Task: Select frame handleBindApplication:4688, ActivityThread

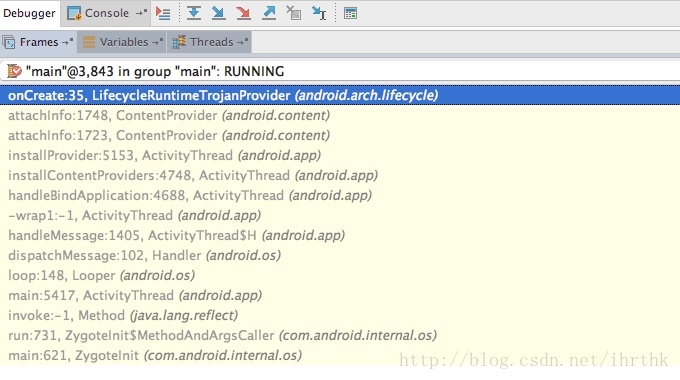Action: click(x=340, y=195)
